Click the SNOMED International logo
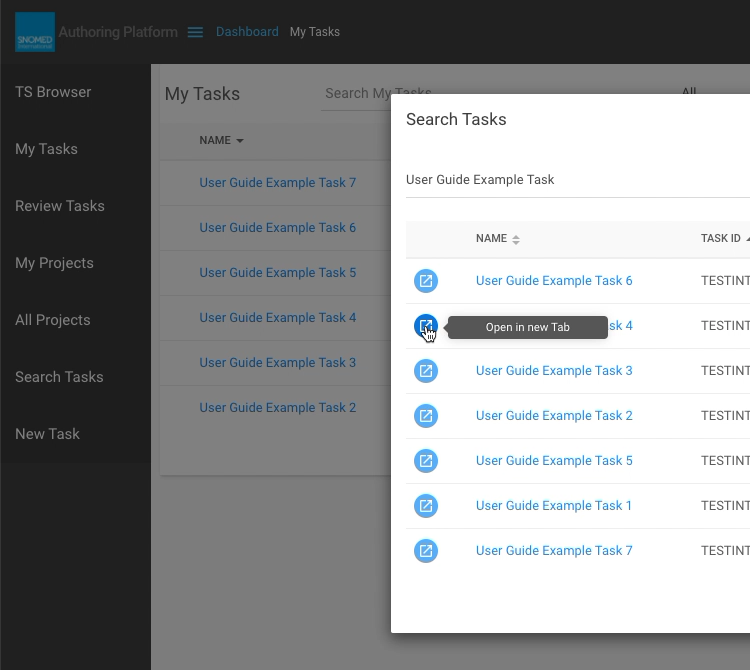Image resolution: width=750 pixels, height=670 pixels. tap(35, 32)
